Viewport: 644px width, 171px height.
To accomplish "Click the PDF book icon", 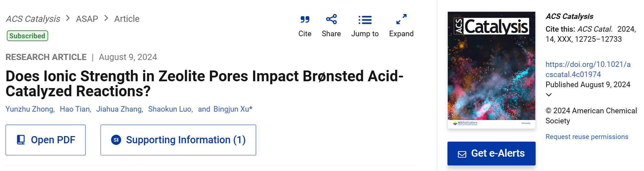I will point(21,140).
